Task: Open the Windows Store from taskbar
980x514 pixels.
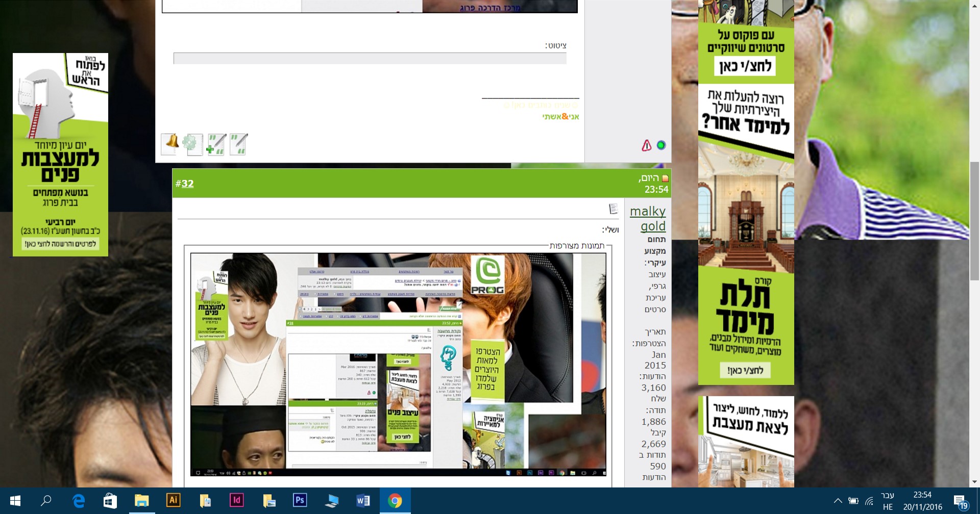Action: 110,501
